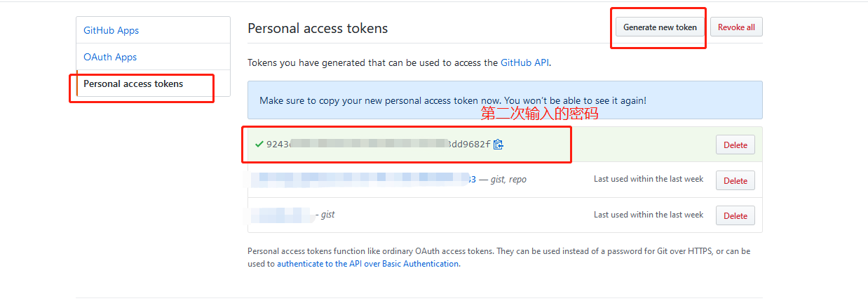
Task: Copy the new token with clipboard icon
Action: tap(499, 145)
